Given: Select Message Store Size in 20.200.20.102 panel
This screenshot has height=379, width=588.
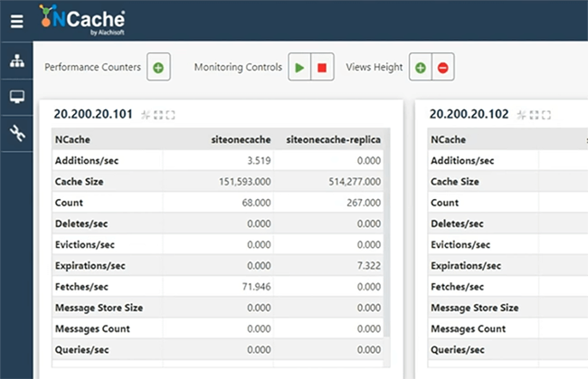Looking at the screenshot, I should 507,308.
